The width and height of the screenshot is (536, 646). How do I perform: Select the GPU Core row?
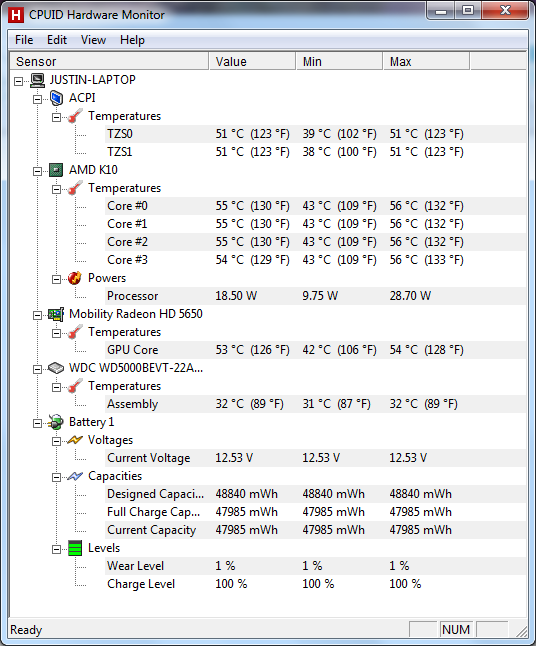tap(315, 350)
